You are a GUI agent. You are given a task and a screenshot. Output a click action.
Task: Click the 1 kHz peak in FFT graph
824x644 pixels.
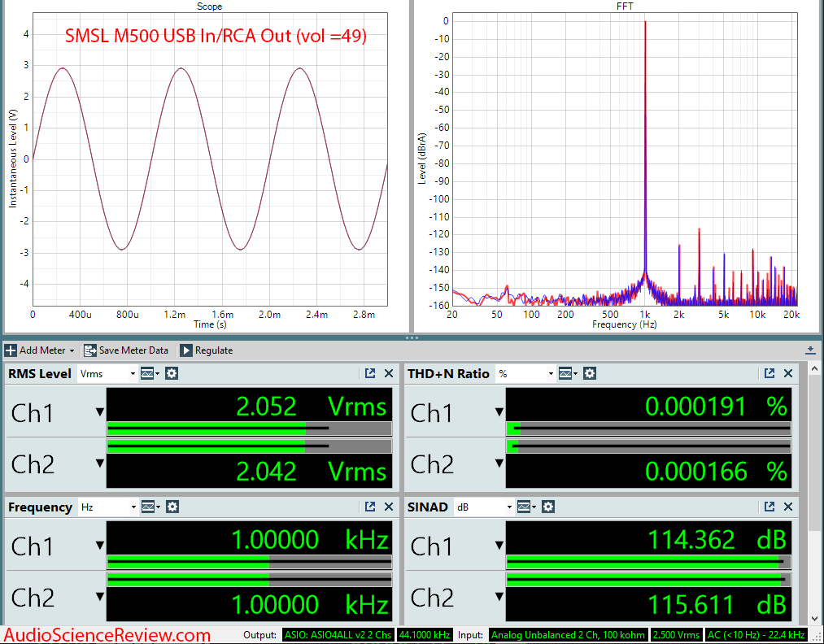(x=645, y=147)
